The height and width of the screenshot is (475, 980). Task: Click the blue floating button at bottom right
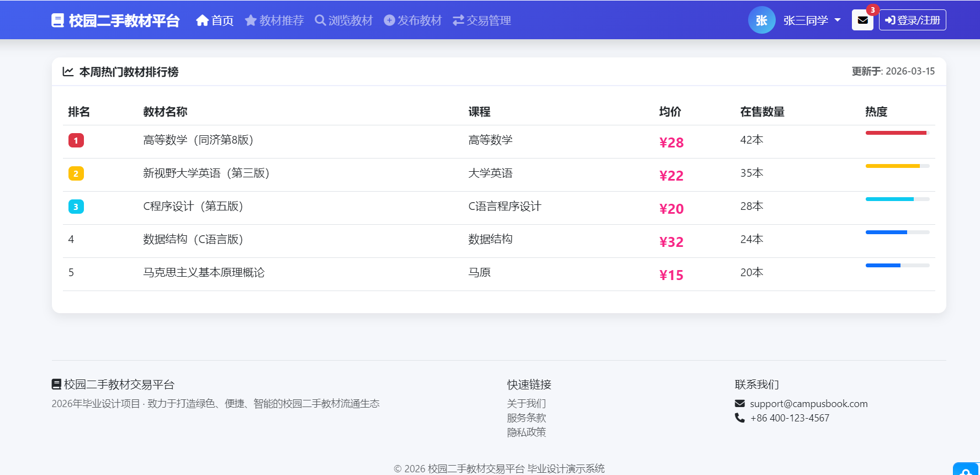tap(966, 469)
